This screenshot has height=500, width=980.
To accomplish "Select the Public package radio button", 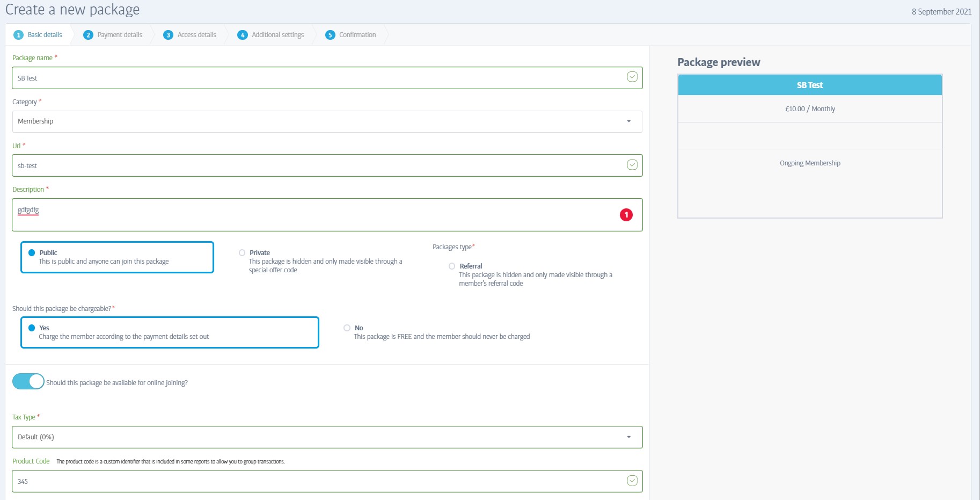I will (32, 252).
